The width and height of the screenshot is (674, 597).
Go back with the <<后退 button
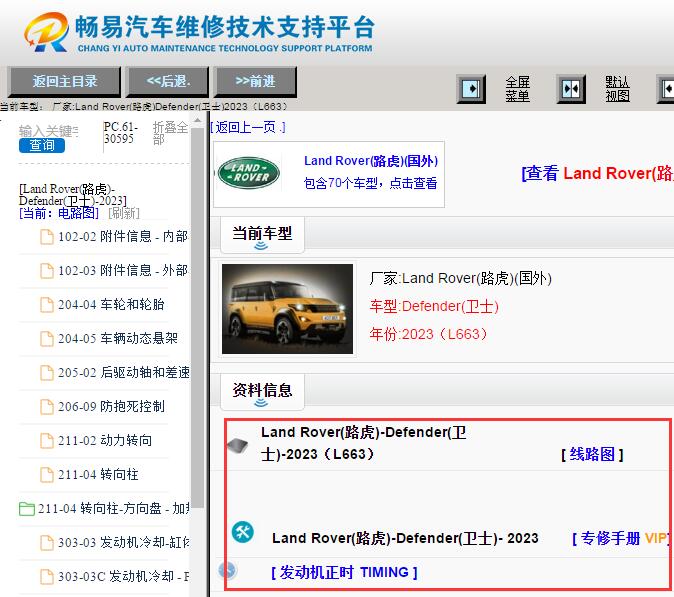[x=168, y=81]
